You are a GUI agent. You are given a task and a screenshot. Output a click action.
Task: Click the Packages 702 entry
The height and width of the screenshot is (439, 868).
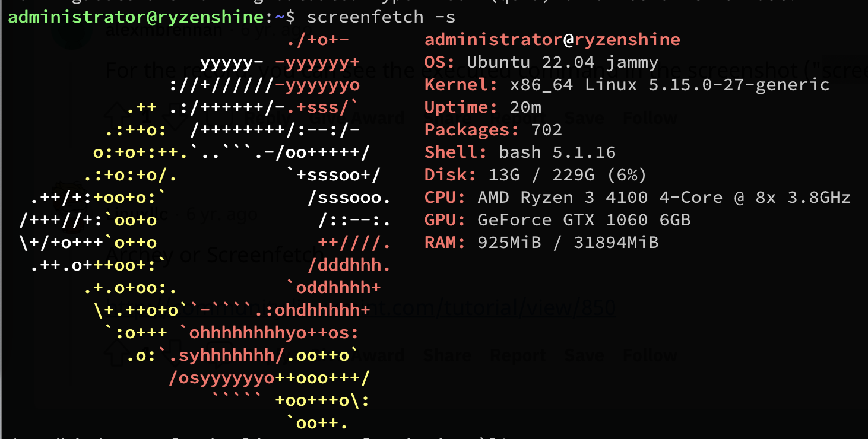click(x=493, y=130)
